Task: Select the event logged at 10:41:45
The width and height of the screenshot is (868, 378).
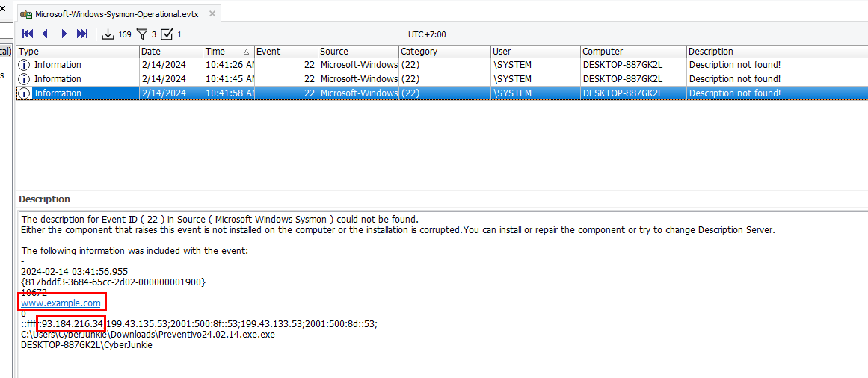Action: point(443,79)
